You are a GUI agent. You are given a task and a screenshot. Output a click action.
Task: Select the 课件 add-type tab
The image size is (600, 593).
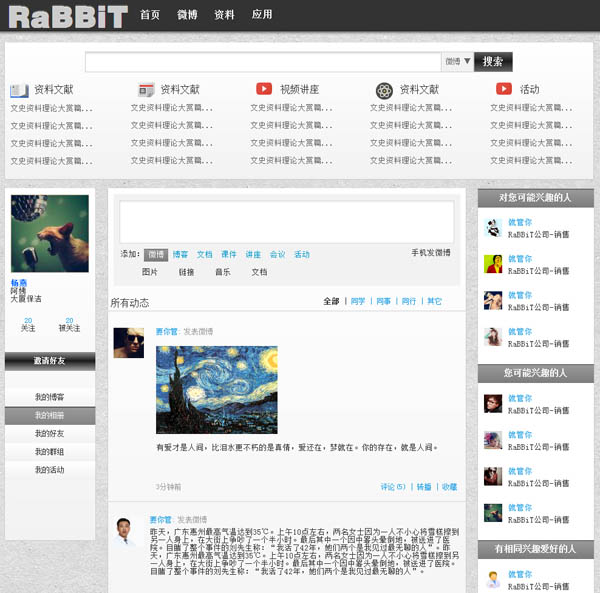coord(229,254)
